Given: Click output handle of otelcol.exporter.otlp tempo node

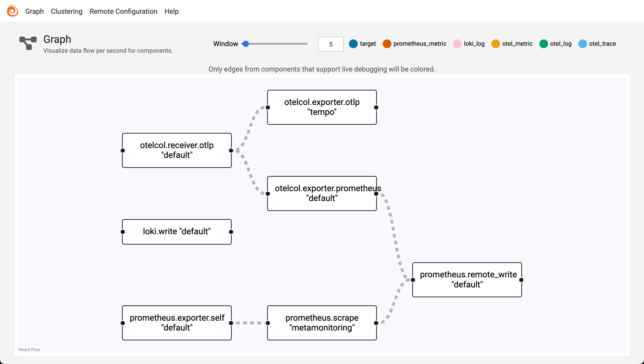Looking at the screenshot, I should pyautogui.click(x=376, y=107).
